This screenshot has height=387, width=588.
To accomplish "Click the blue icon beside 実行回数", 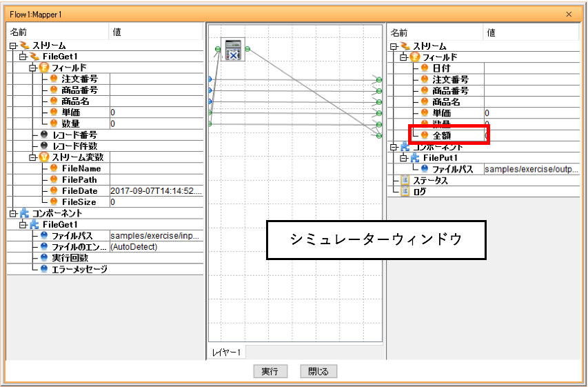I will (x=44, y=258).
